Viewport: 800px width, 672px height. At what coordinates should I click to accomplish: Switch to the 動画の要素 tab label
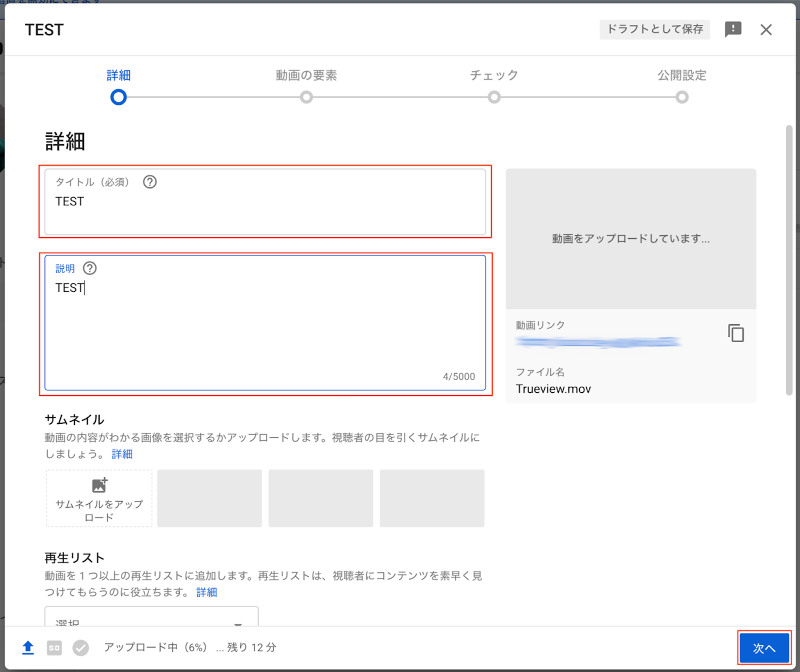coord(306,75)
